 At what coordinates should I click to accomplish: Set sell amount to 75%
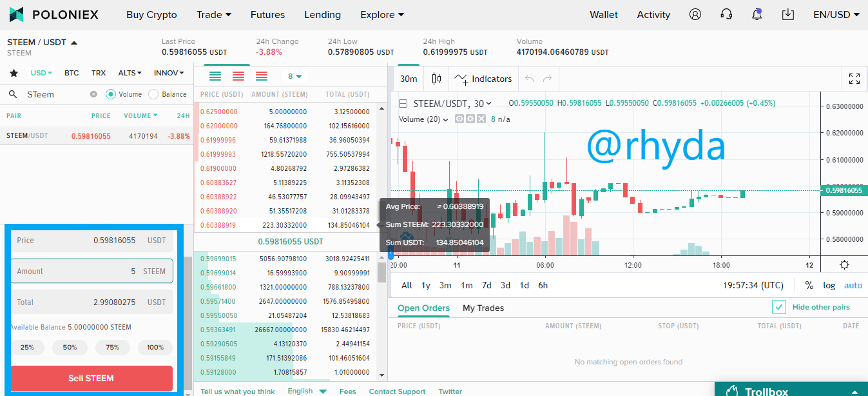pyautogui.click(x=113, y=347)
